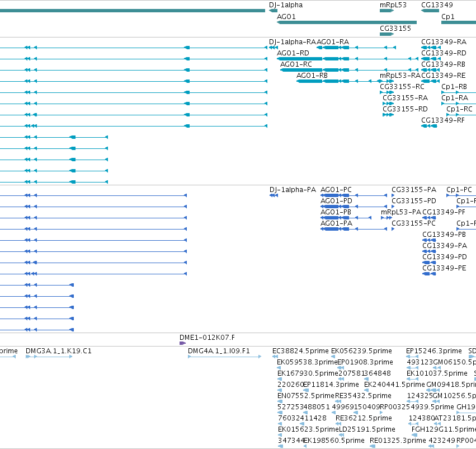Click the Cp1 gene label
The width and height of the screenshot is (476, 449).
tap(448, 17)
